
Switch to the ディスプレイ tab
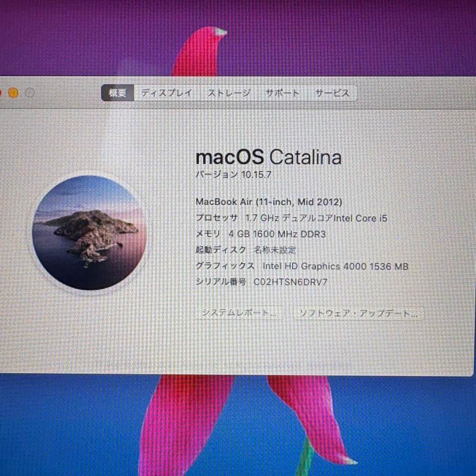point(166,93)
